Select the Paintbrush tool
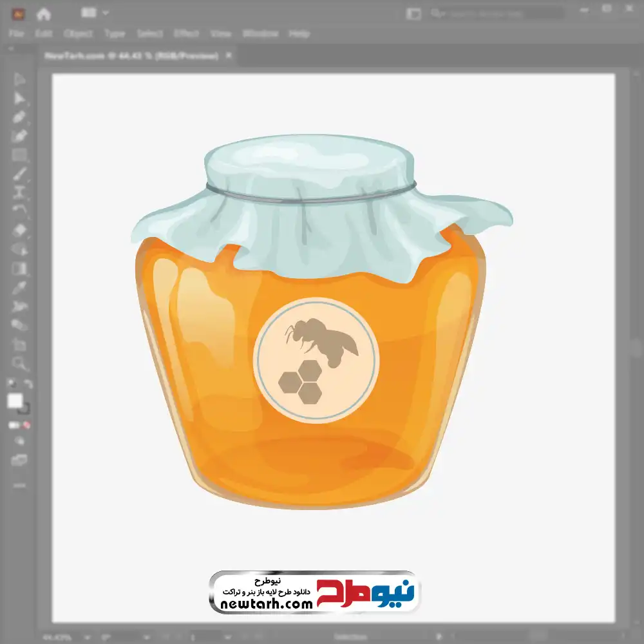Viewport: 644px width, 644px height. [19, 173]
